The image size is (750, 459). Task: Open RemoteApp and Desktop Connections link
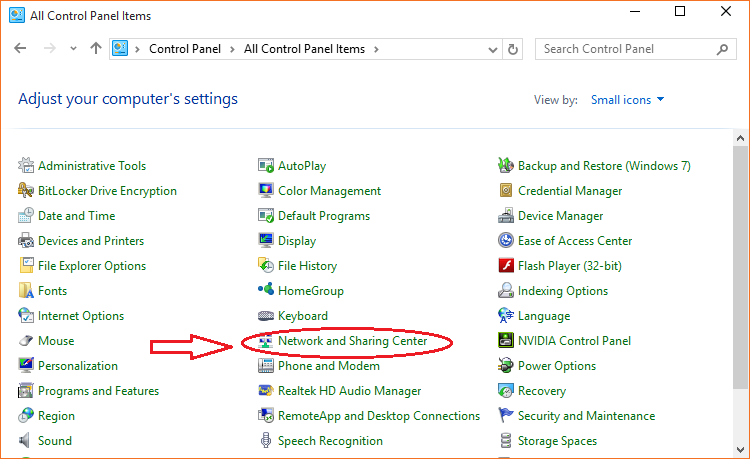point(379,416)
